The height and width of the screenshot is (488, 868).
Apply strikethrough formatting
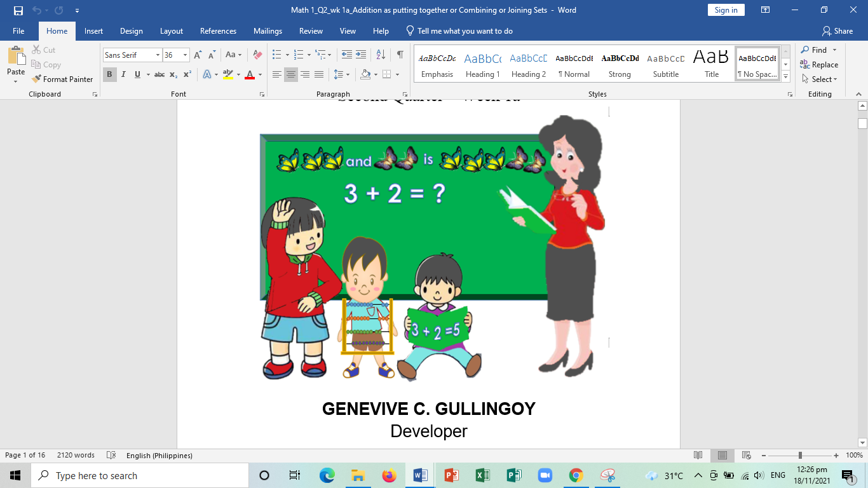pos(159,74)
